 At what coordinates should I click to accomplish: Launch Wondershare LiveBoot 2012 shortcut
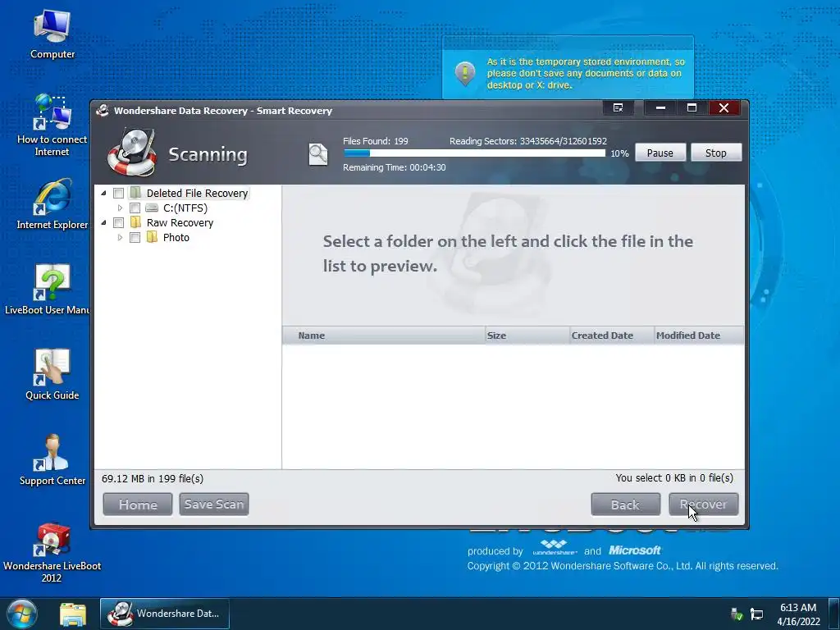[52, 552]
